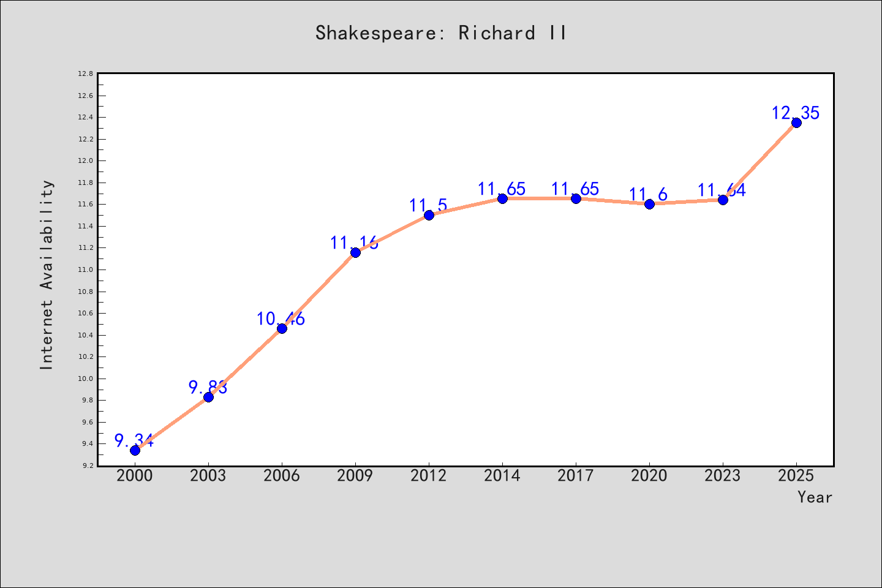
Task: Select the data point for year 2014
Action: pos(502,198)
